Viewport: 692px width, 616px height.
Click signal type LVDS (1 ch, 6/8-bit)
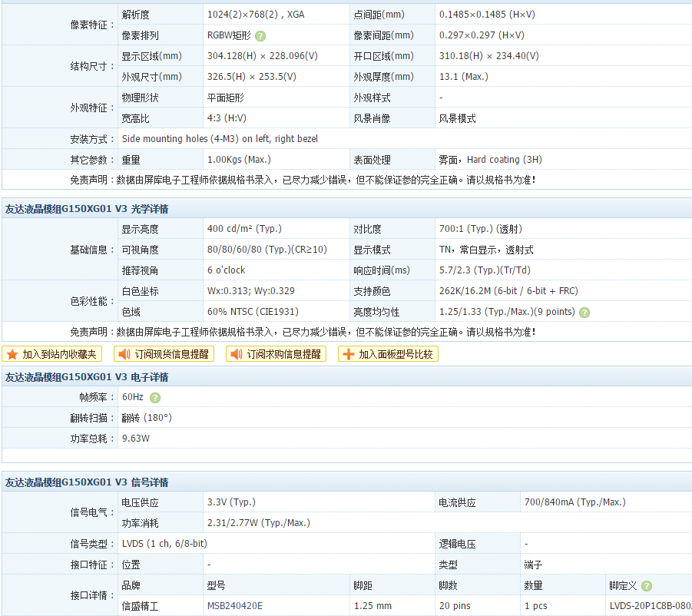tap(164, 544)
